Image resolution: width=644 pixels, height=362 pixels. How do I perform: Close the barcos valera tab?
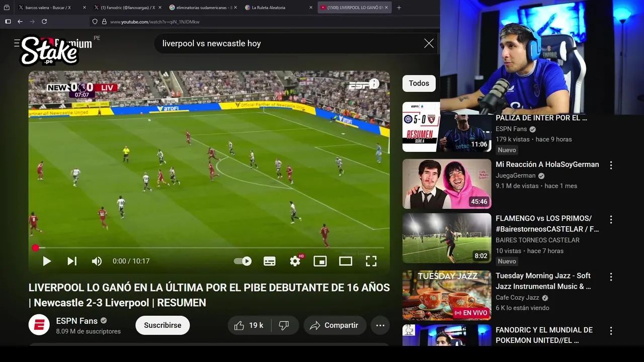click(84, 8)
